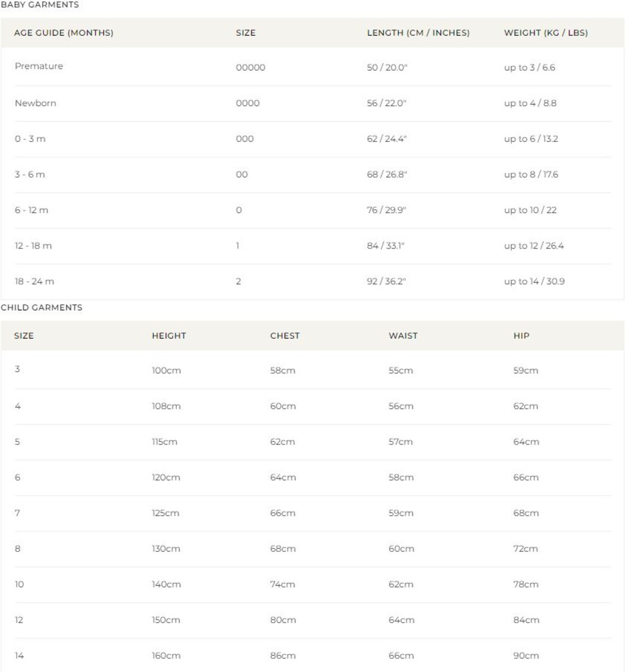Click the Hip column header
This screenshot has height=672, width=626.
point(521,336)
